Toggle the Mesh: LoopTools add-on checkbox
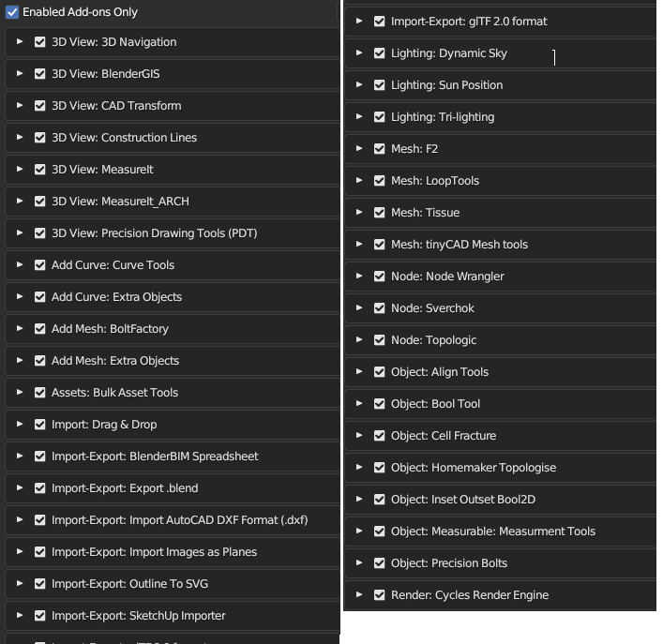This screenshot has width=663, height=644. [x=379, y=181]
